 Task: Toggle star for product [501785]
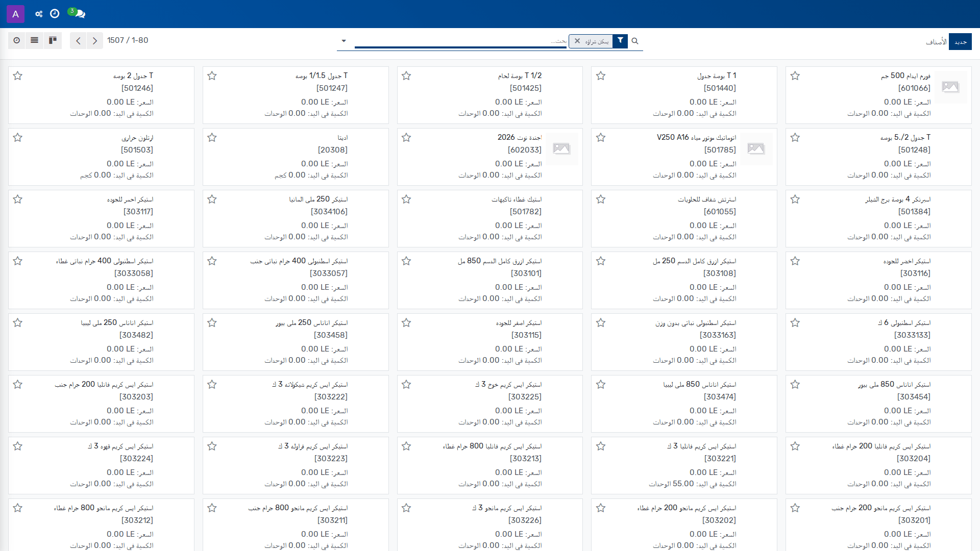(601, 138)
